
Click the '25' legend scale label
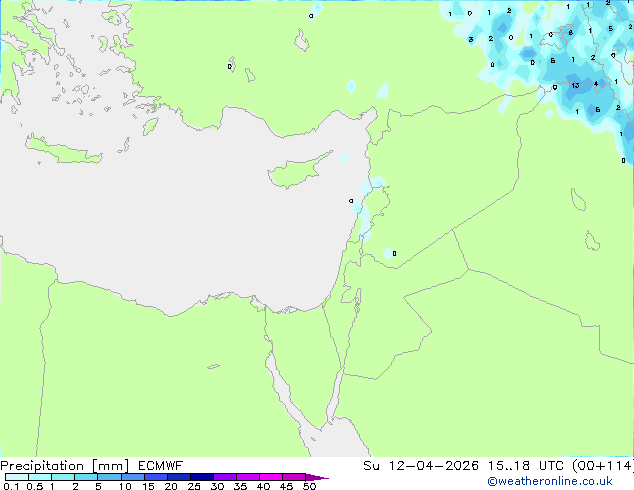[x=194, y=486]
